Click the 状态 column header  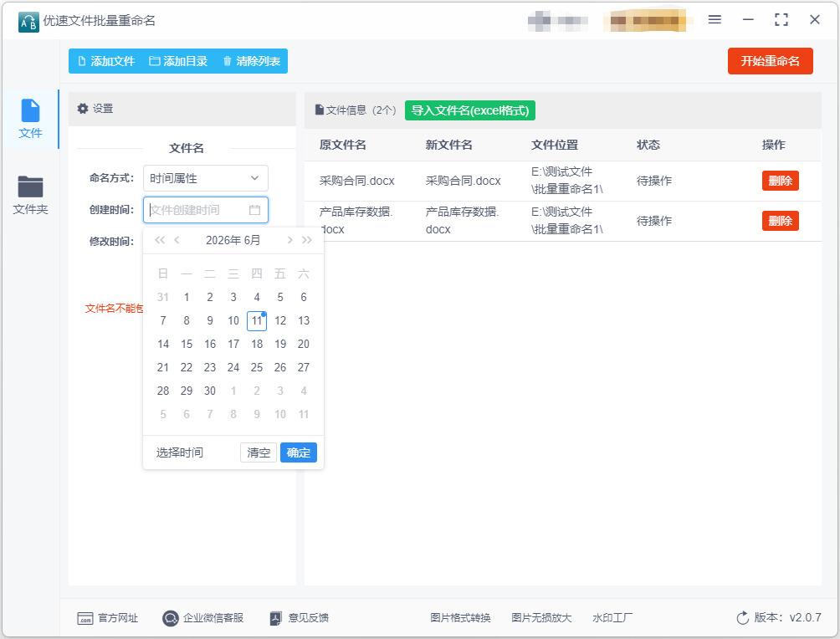click(648, 145)
